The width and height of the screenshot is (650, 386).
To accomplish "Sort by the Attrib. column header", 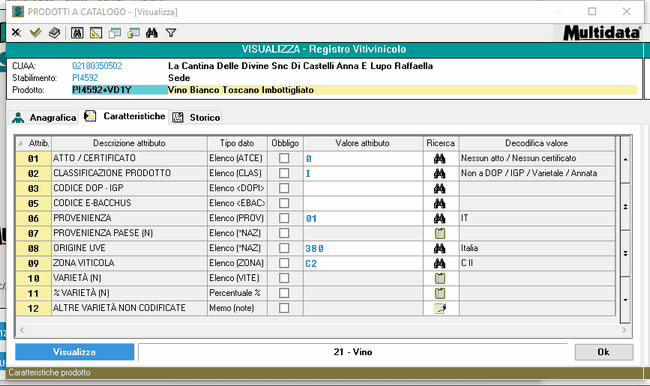I will (x=33, y=143).
